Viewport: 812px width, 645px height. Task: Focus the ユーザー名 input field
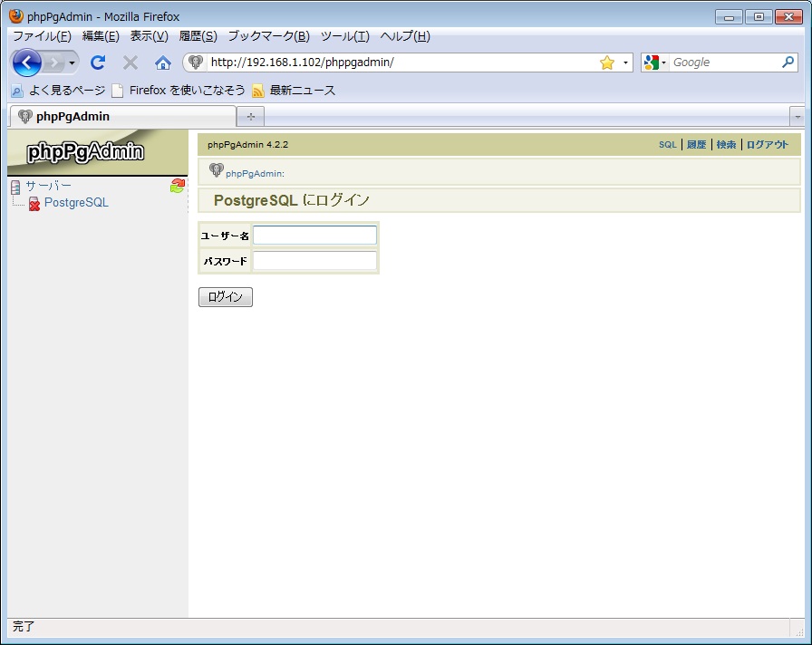pyautogui.click(x=314, y=236)
